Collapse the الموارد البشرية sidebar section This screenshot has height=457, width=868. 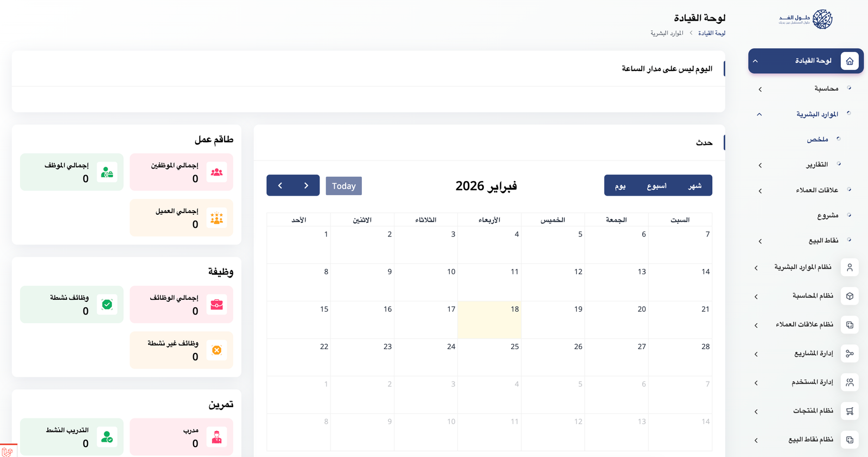pyautogui.click(x=759, y=114)
